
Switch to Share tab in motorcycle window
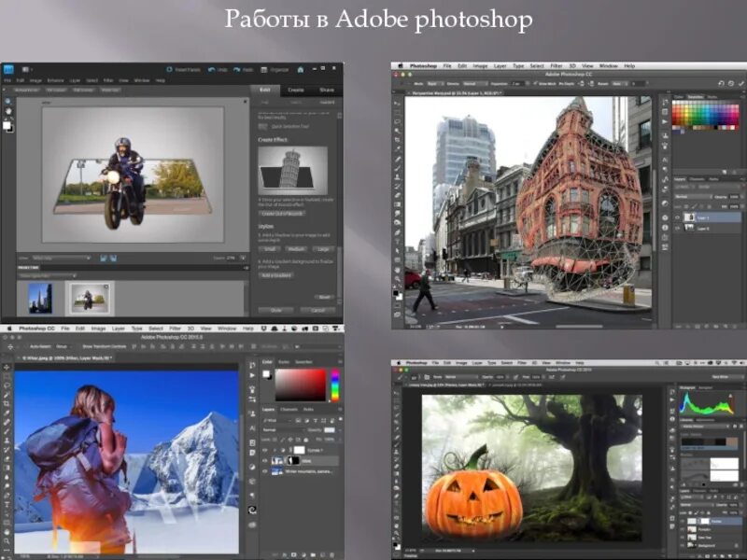(x=326, y=90)
